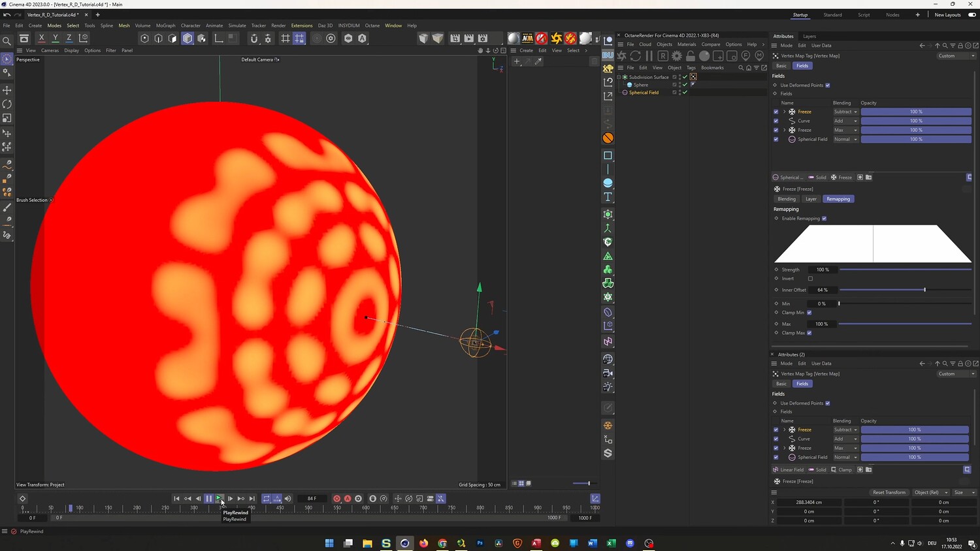Toggle Use Deformed Points in top Attributes panel

[x=828, y=86]
